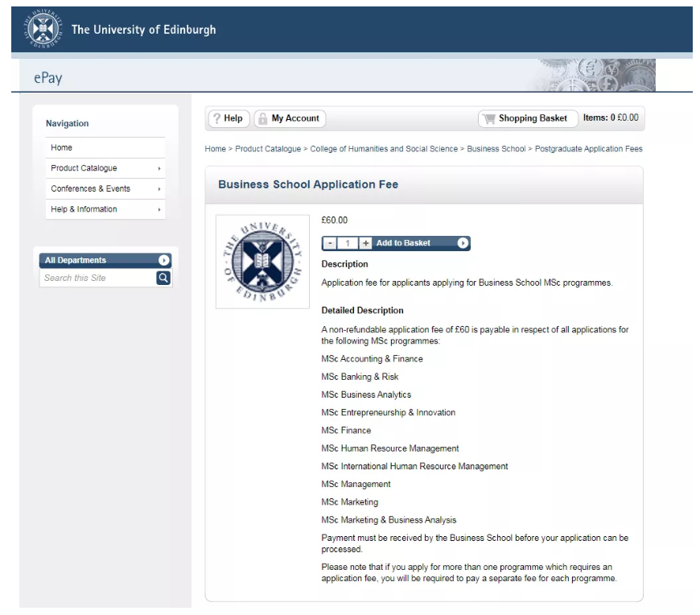Click the Detailed Description heading
The height and width of the screenshot is (615, 700).
[363, 311]
